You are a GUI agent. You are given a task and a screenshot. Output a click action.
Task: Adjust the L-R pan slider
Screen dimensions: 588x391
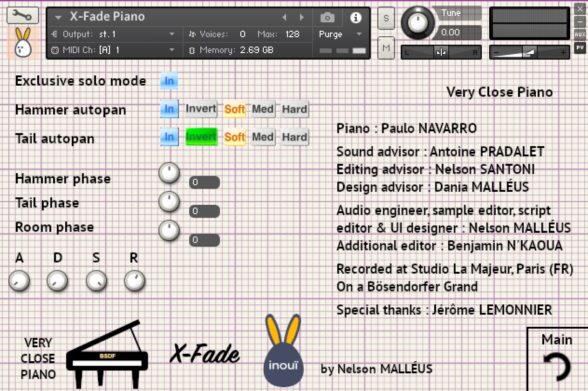coord(441,52)
